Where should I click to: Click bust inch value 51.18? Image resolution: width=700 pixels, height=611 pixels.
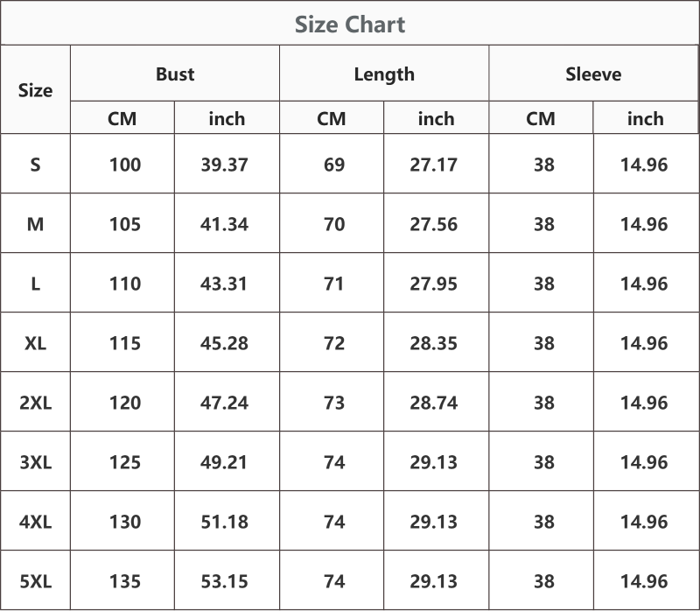(224, 522)
